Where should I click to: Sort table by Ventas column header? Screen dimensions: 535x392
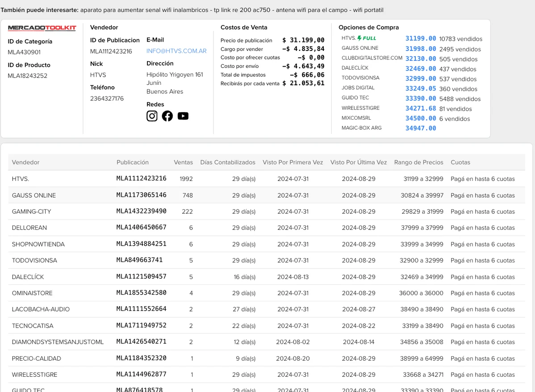pyautogui.click(x=183, y=163)
